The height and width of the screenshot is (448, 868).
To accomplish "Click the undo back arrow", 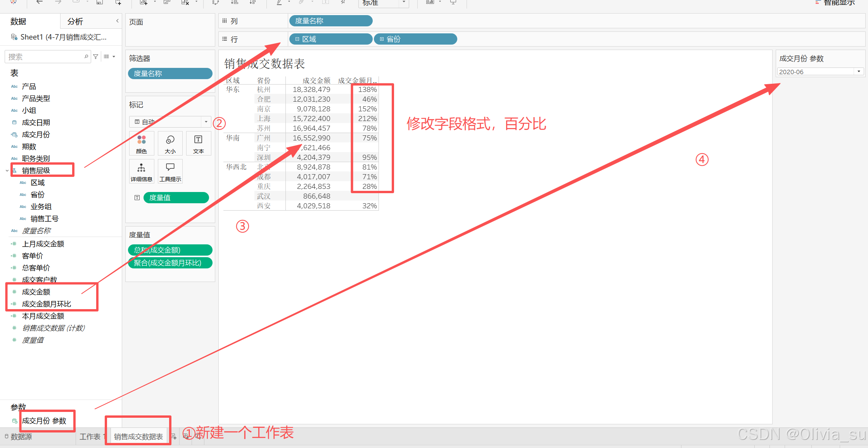I will [39, 2].
